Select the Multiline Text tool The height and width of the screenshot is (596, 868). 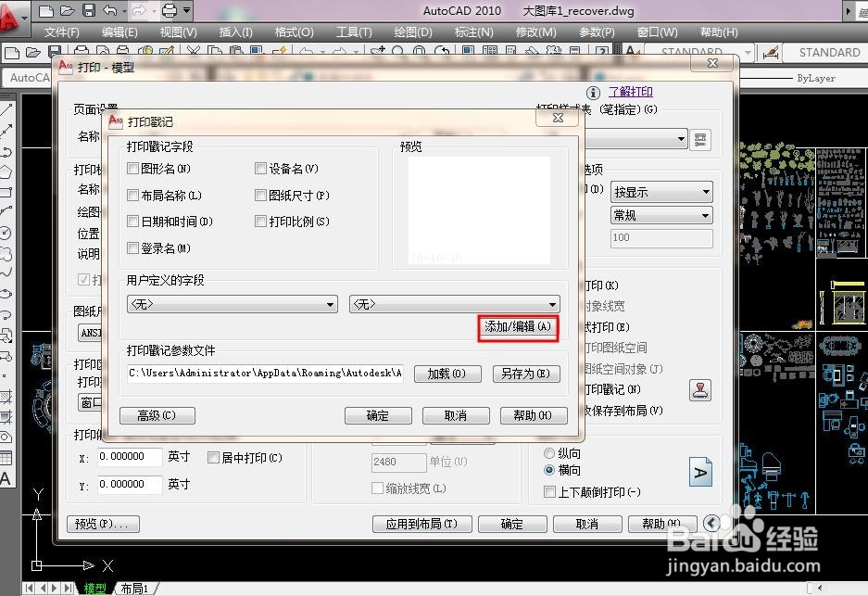click(x=6, y=478)
